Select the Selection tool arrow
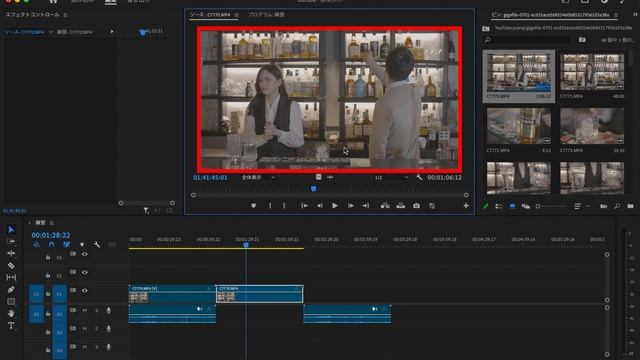 point(11,229)
